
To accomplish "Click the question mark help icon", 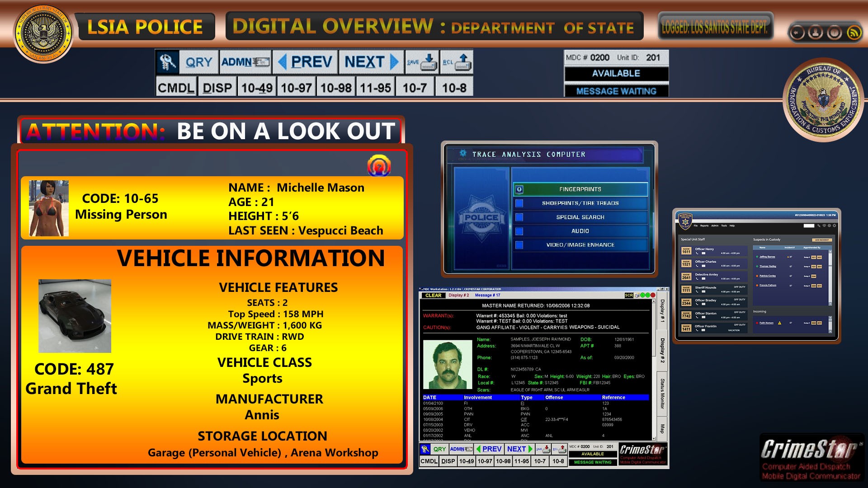I will pos(835,33).
